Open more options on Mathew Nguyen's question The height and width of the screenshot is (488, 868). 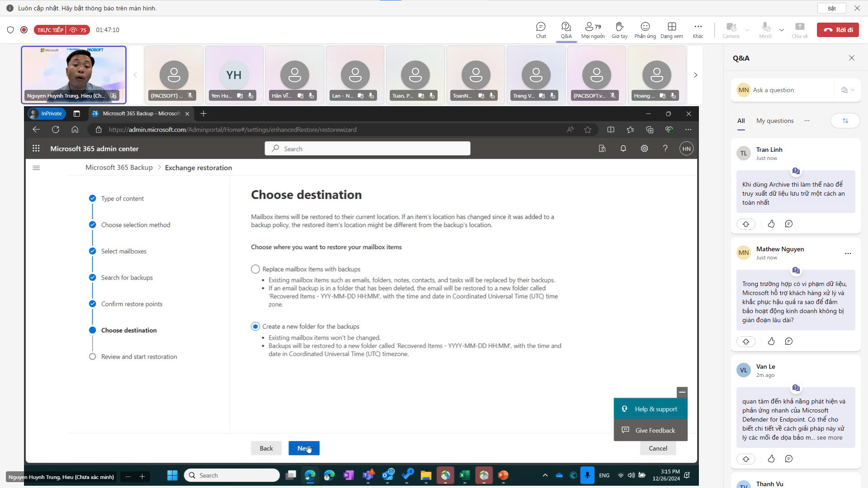(848, 253)
